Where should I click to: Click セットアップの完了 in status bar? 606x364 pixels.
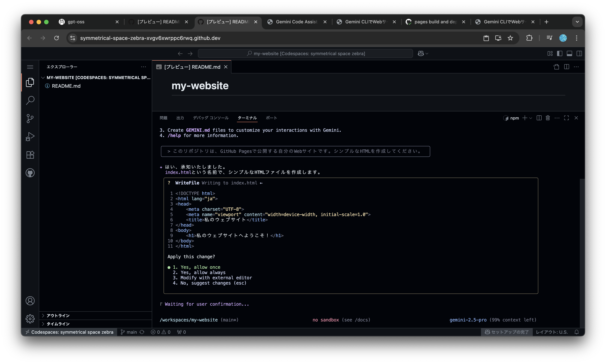coord(507,332)
